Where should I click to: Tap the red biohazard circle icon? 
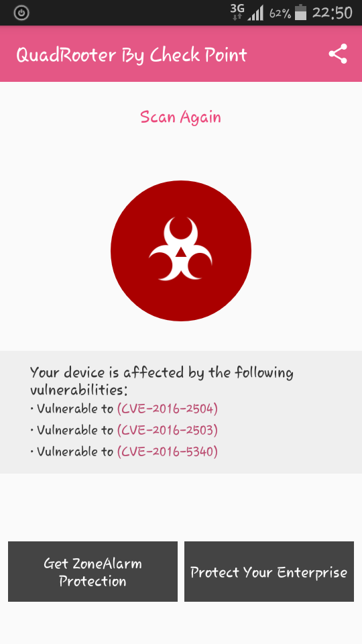[181, 250]
